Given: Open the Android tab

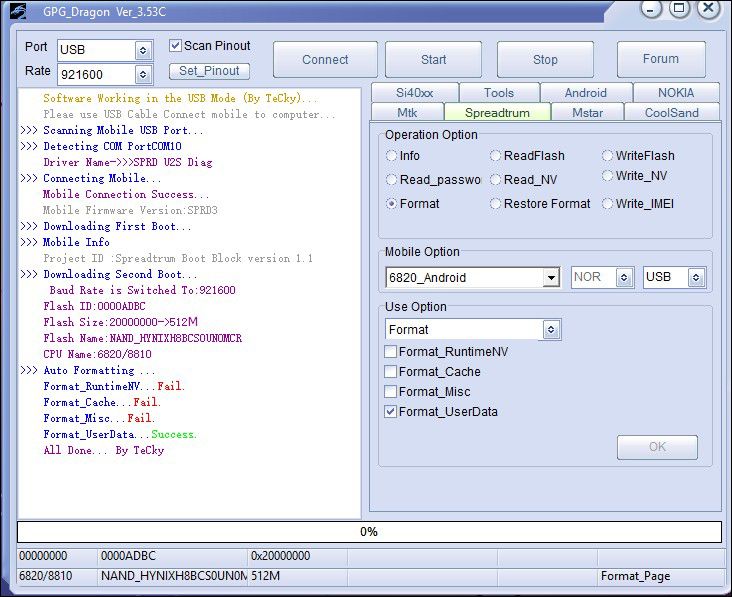Looking at the screenshot, I should point(585,93).
